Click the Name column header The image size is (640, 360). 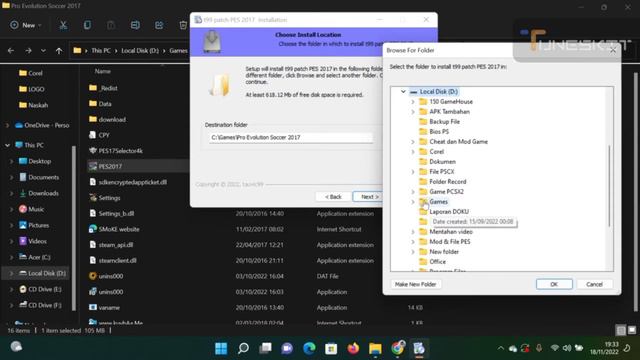coord(103,71)
